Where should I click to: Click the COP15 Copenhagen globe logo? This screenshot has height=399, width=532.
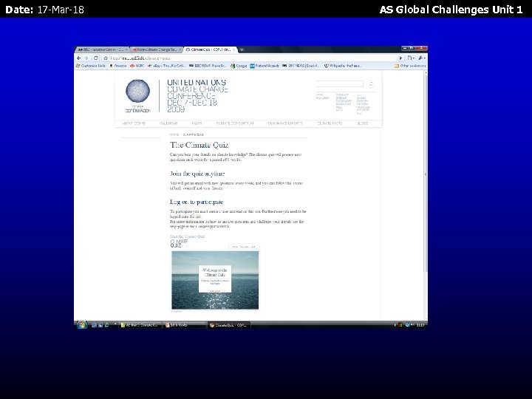coord(137,95)
